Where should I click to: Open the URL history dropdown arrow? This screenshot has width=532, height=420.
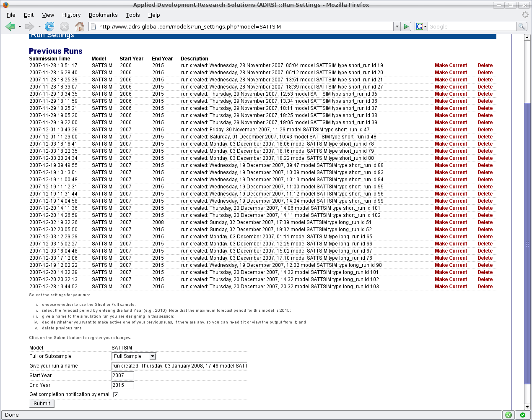point(397,26)
